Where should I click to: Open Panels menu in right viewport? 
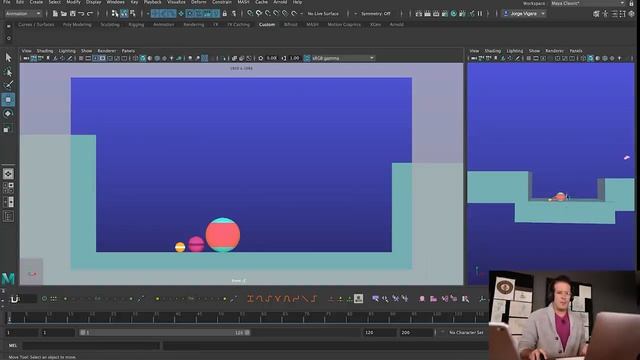coord(576,51)
